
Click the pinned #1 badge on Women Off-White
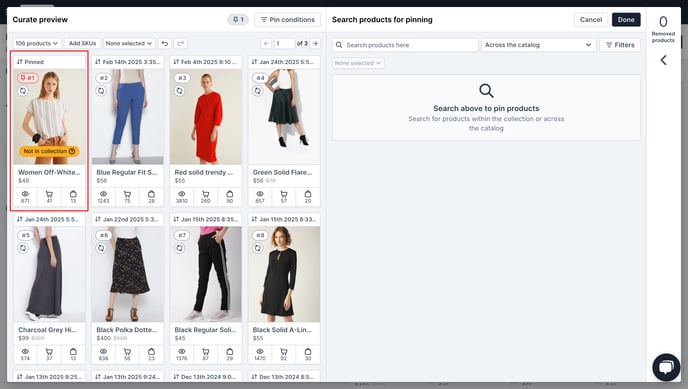(x=28, y=78)
